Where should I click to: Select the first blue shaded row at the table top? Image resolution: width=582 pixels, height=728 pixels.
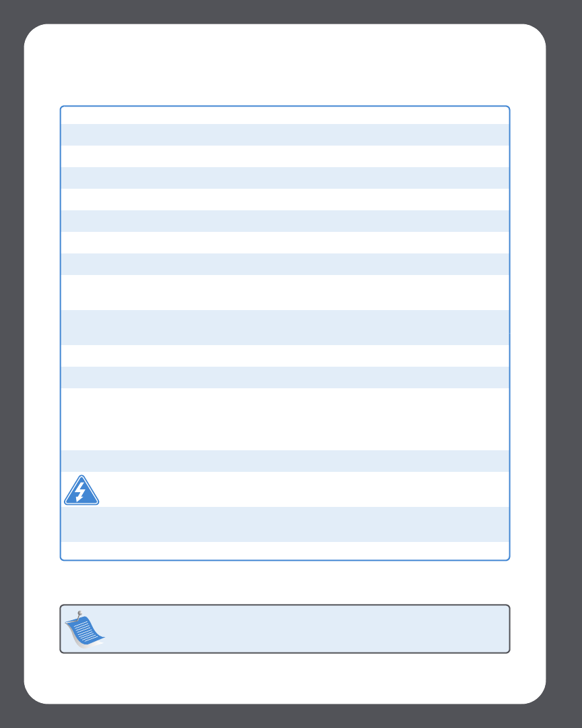[285, 135]
